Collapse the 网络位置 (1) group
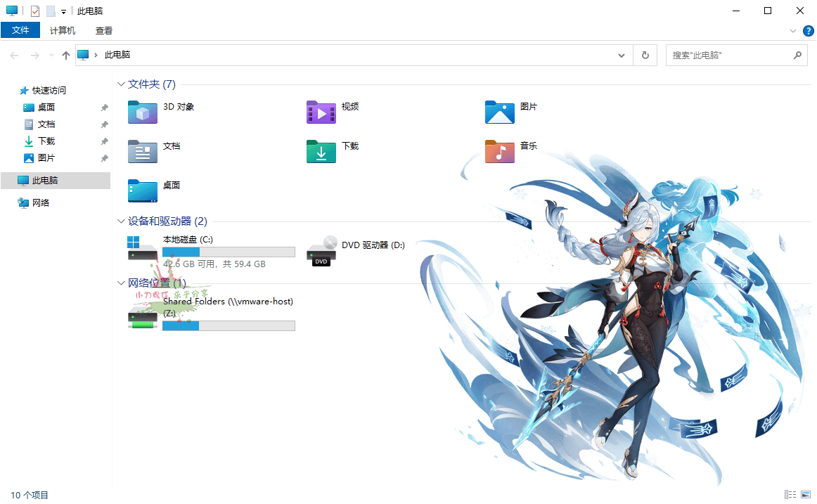The height and width of the screenshot is (504, 817). [x=121, y=283]
